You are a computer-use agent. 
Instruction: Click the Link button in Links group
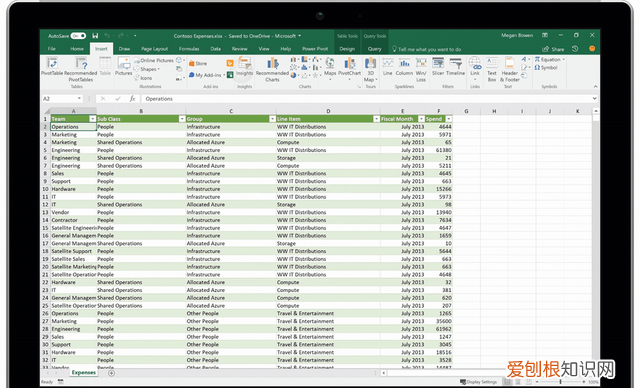tap(475, 67)
